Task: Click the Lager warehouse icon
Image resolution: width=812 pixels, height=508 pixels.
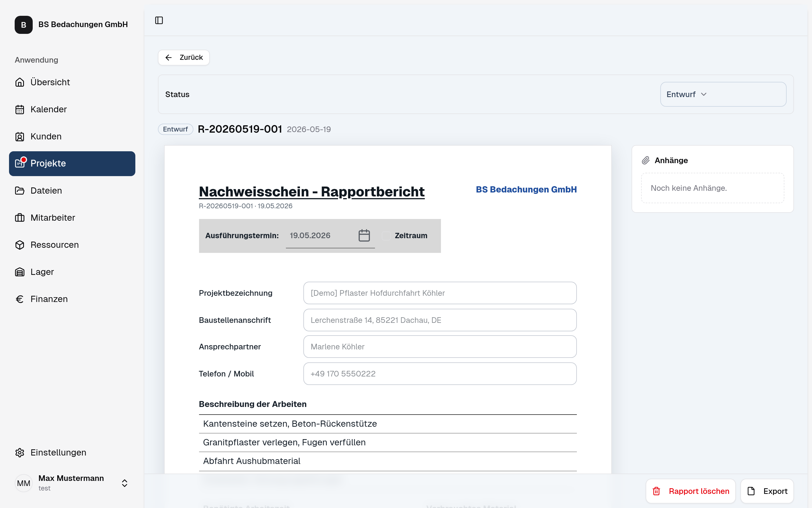Action: click(x=20, y=272)
